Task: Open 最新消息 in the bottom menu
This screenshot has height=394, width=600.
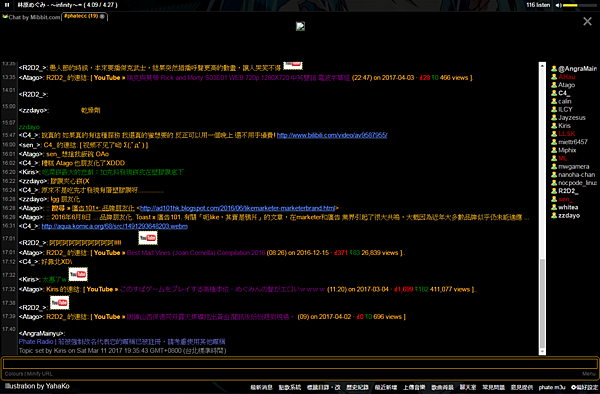Action: click(261, 387)
